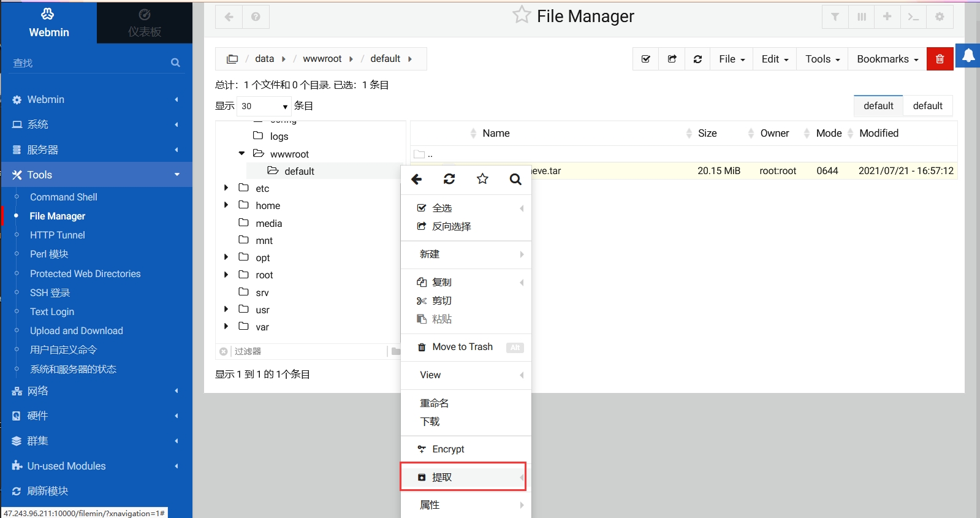
Task: Choose Encrypt in the context menu
Action: 448,449
